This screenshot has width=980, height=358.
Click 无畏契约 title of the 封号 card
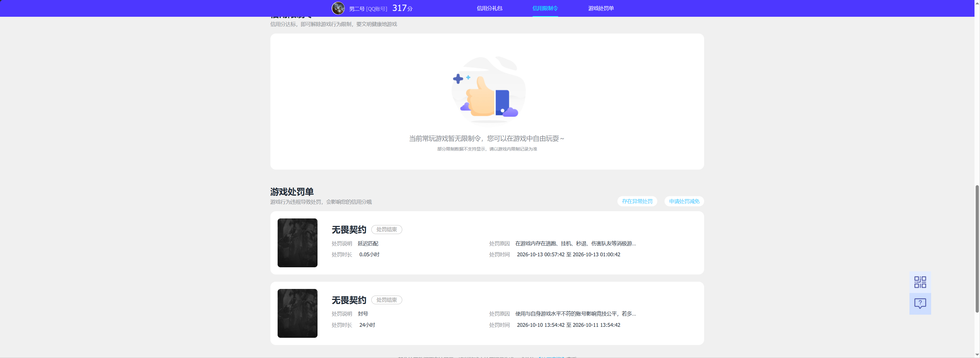click(348, 300)
